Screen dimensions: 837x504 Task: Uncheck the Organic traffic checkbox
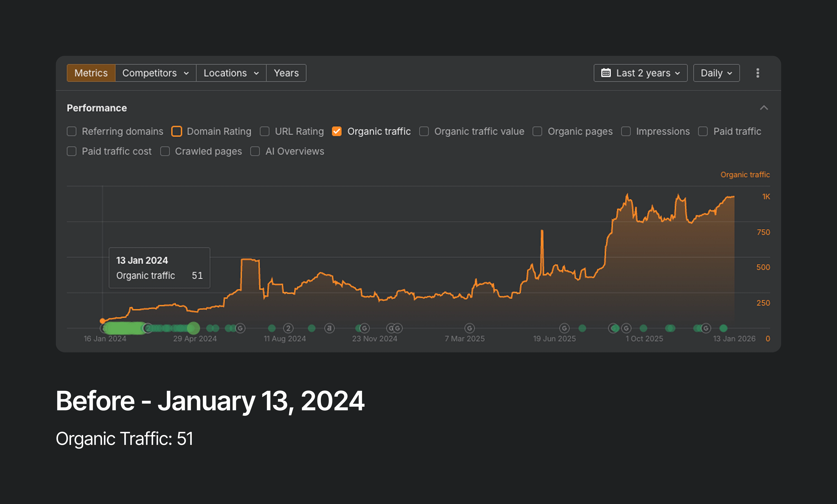[x=336, y=131]
